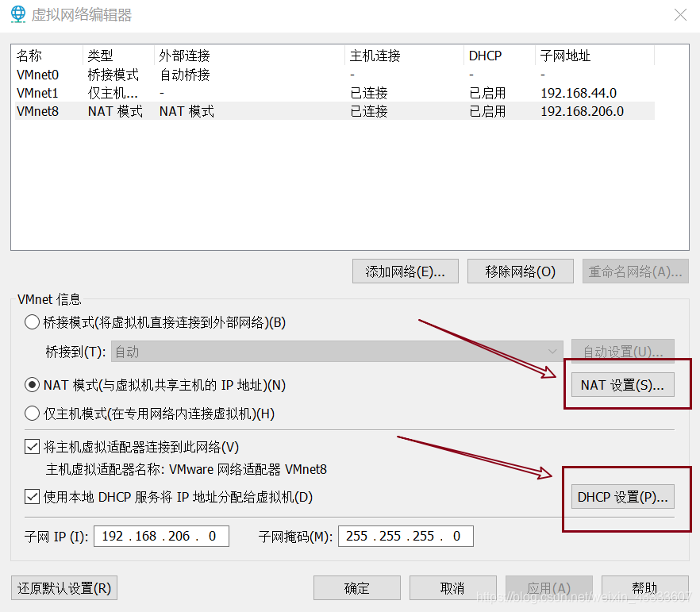Click the 名称 column header
700x612 pixels.
tap(48, 56)
